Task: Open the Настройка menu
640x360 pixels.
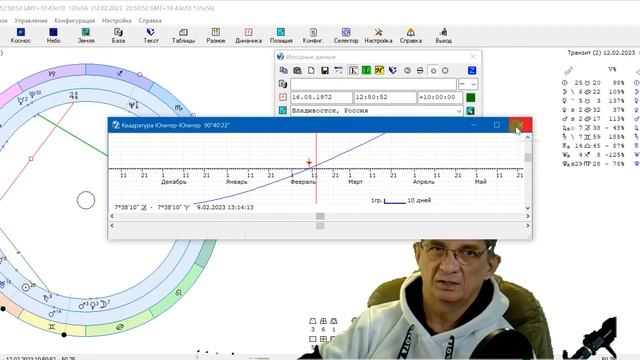Action: (x=117, y=20)
